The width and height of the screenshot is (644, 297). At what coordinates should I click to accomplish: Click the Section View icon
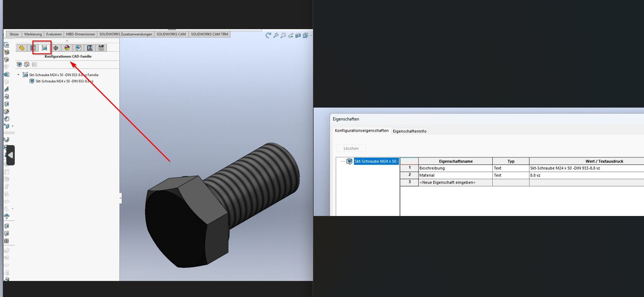pos(298,35)
